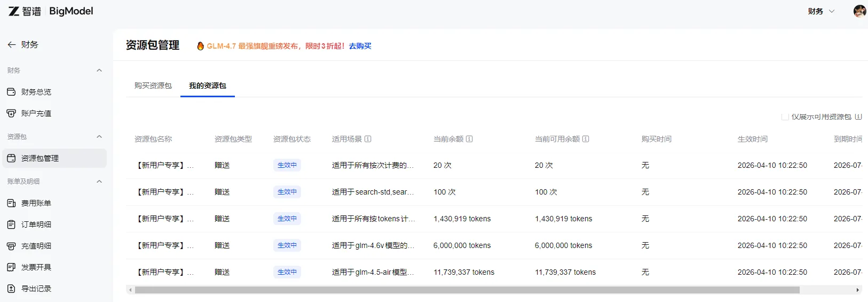The height and width of the screenshot is (302, 868).
Task: Click horizontal scrollbar left arrow
Action: [130, 290]
